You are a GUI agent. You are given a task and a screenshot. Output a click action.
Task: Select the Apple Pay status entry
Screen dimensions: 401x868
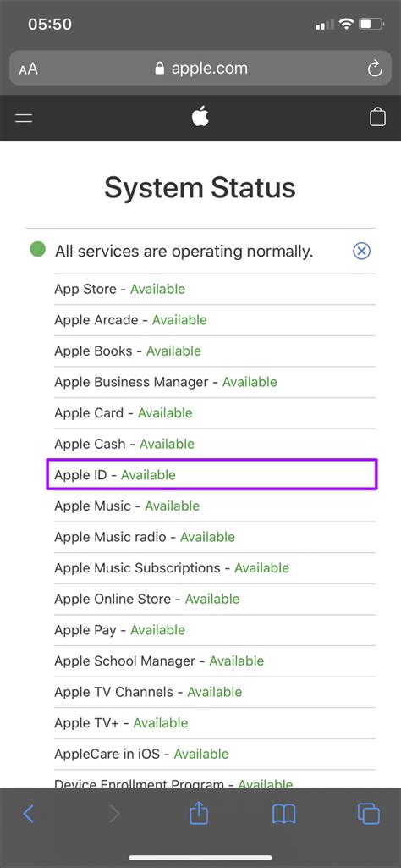[215, 630]
